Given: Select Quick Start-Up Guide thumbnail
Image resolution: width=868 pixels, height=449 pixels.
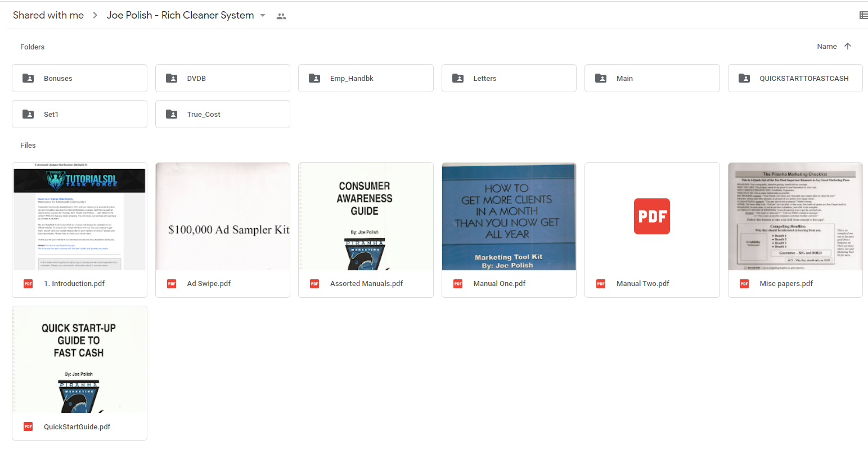Looking at the screenshot, I should (79, 360).
